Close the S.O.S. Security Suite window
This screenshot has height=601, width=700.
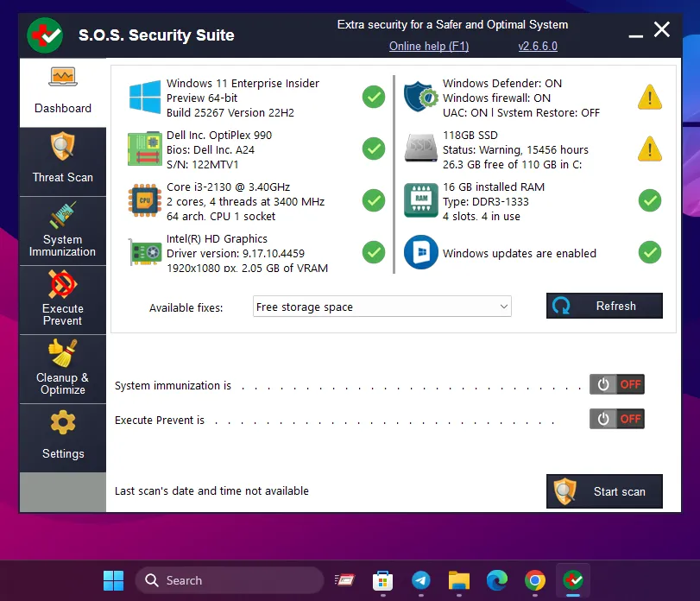point(662,29)
